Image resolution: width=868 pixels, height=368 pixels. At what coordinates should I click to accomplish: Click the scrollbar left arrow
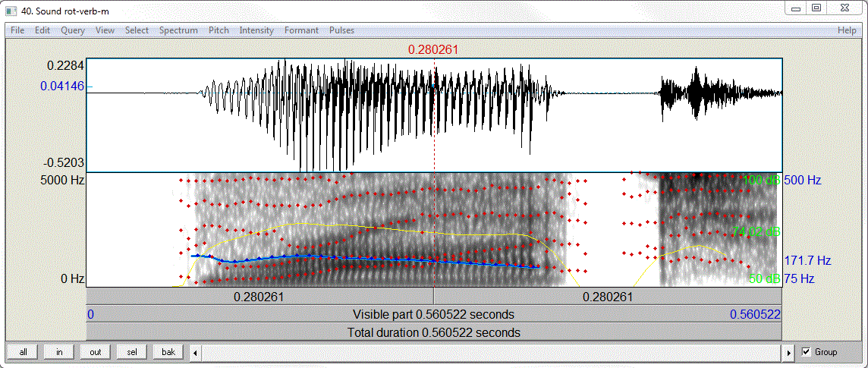195,353
